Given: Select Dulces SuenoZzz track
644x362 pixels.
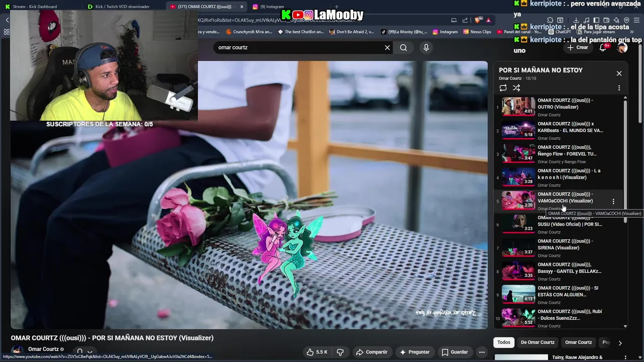Looking at the screenshot, I should pyautogui.click(x=559, y=318).
